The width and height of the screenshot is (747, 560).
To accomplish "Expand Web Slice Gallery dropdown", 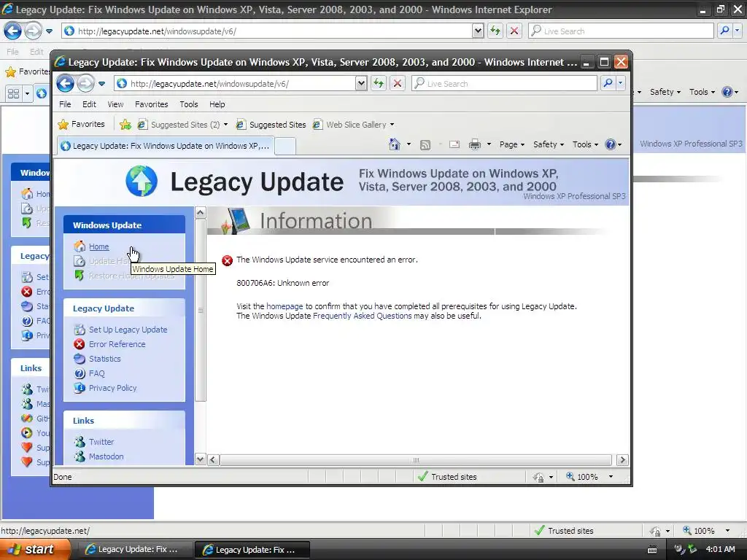I will click(x=392, y=125).
